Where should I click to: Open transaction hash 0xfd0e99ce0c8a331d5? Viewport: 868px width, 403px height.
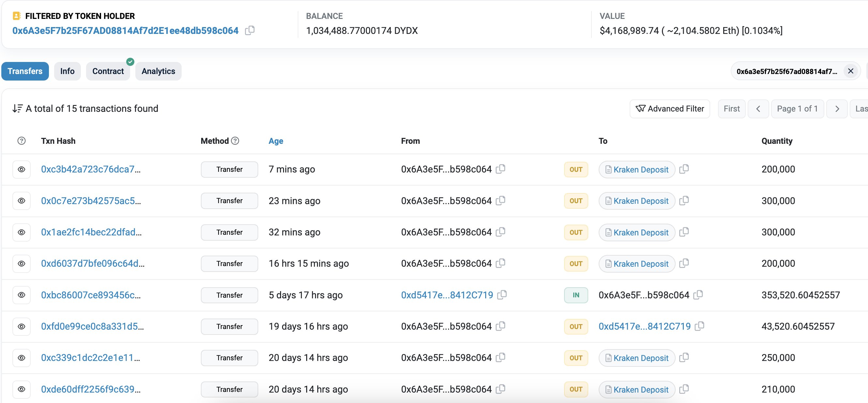(92, 326)
